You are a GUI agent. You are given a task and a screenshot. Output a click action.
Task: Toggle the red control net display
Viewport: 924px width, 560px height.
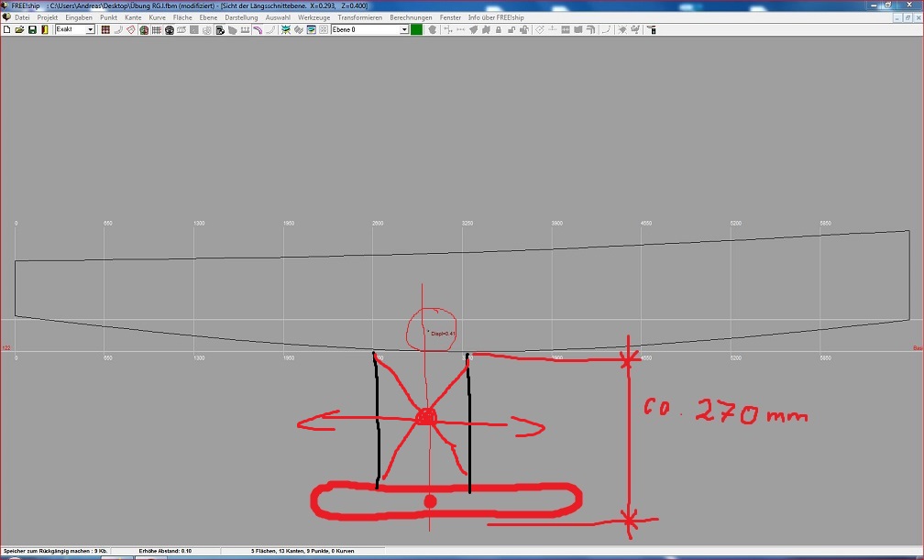point(105,30)
